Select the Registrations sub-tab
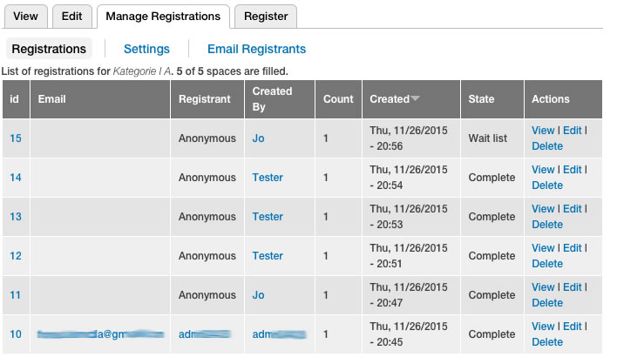This screenshot has width=617, height=364. coord(49,49)
